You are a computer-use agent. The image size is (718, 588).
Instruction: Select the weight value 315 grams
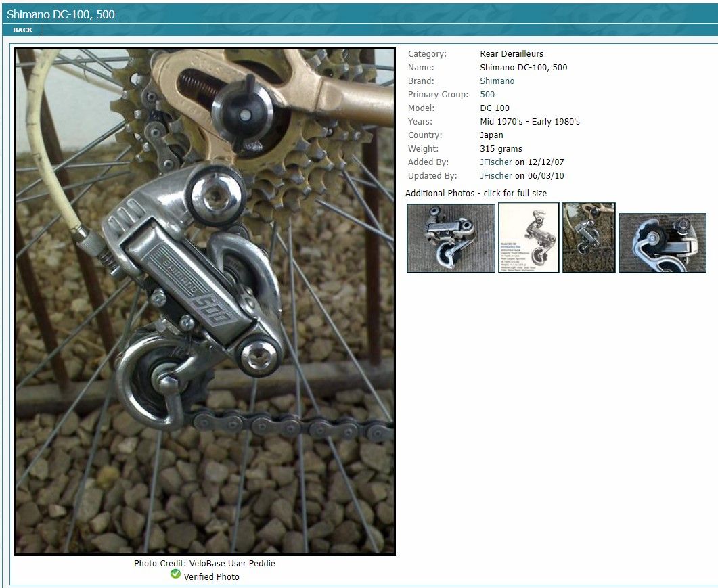(501, 149)
